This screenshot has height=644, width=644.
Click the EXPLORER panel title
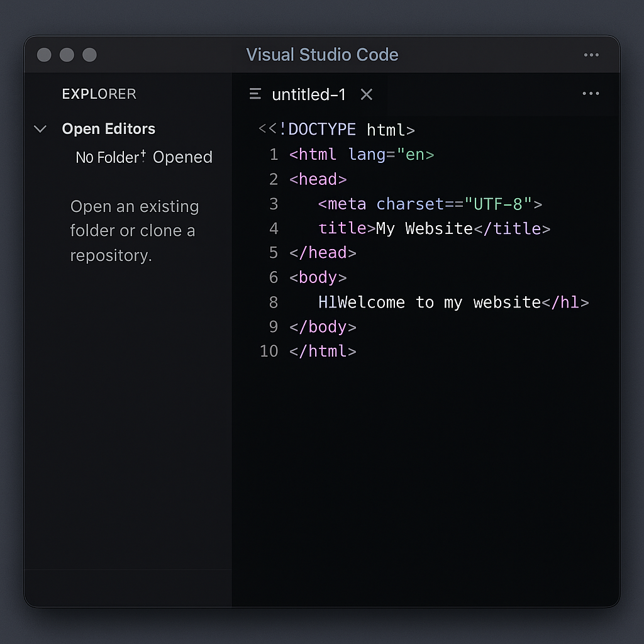pyautogui.click(x=99, y=94)
